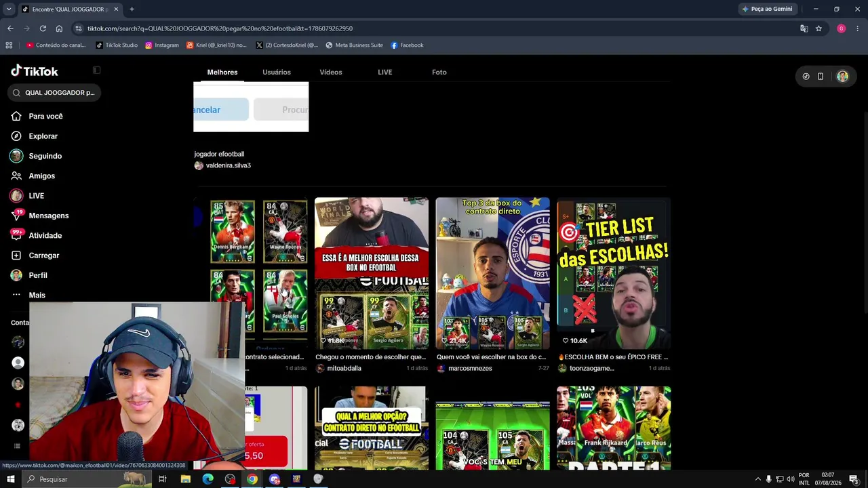
Task: Open the TikTok Studio bookmark
Action: (117, 45)
